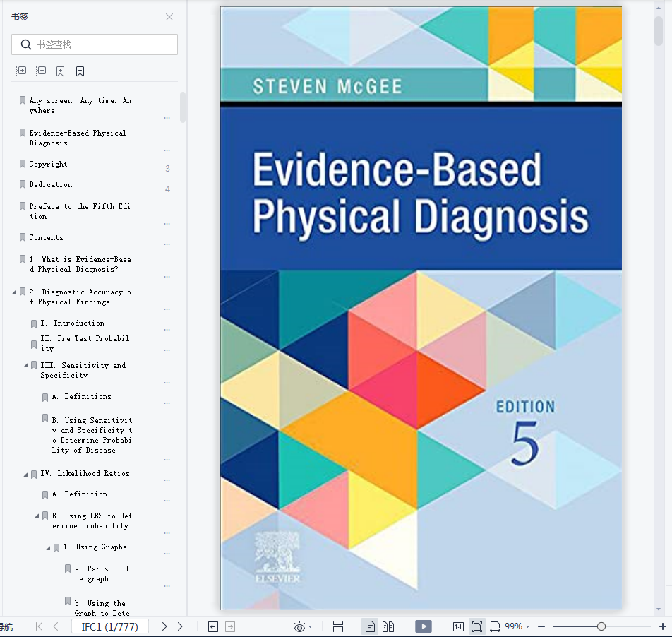Screen dimensions: 672x637
Task: Open the more options menu for 'Contents' bookmark
Action: pos(167,244)
